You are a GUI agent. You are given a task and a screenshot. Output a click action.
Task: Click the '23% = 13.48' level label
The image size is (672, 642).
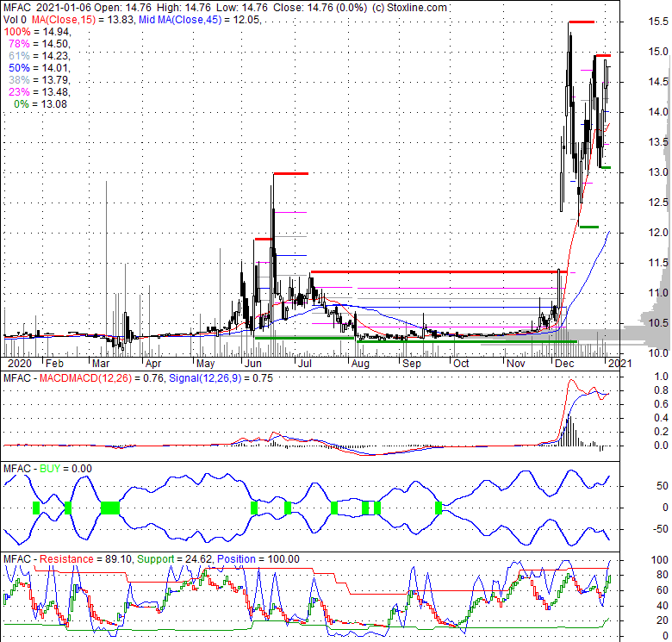pyautogui.click(x=39, y=91)
